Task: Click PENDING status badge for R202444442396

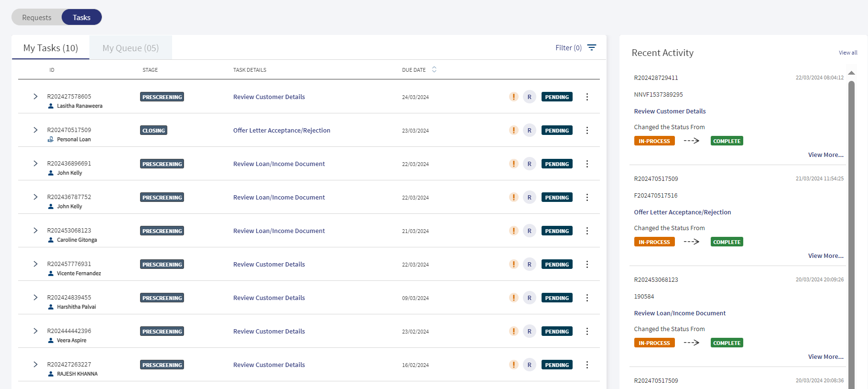Action: pyautogui.click(x=557, y=331)
